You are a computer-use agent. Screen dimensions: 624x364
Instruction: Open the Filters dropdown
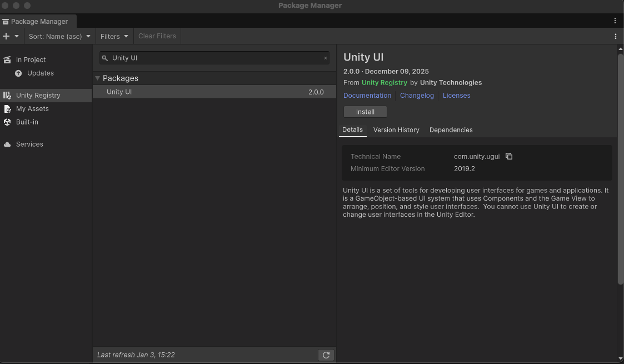[x=114, y=36]
